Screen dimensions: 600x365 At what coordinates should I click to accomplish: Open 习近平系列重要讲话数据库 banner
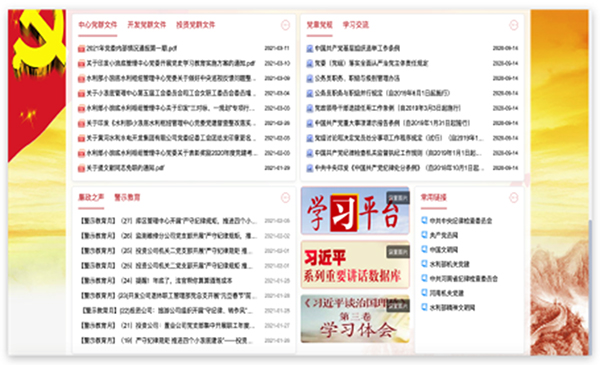[355, 264]
